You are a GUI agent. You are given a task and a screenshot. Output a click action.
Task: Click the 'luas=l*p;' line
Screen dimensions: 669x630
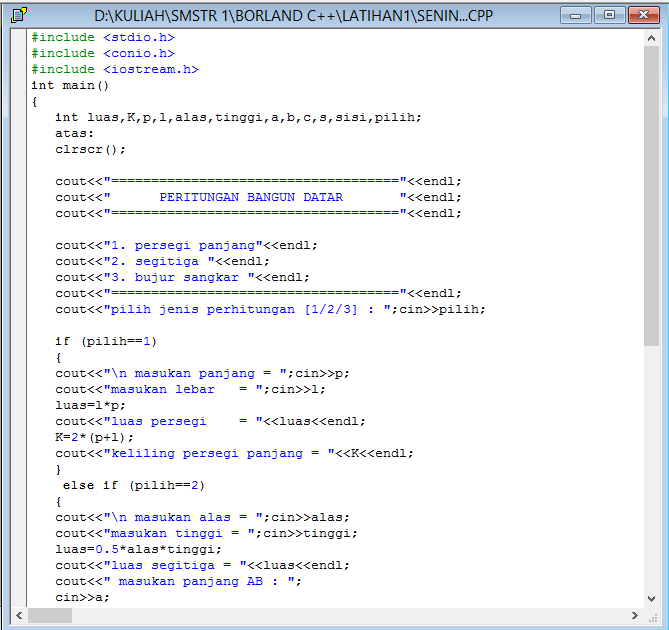coord(90,405)
